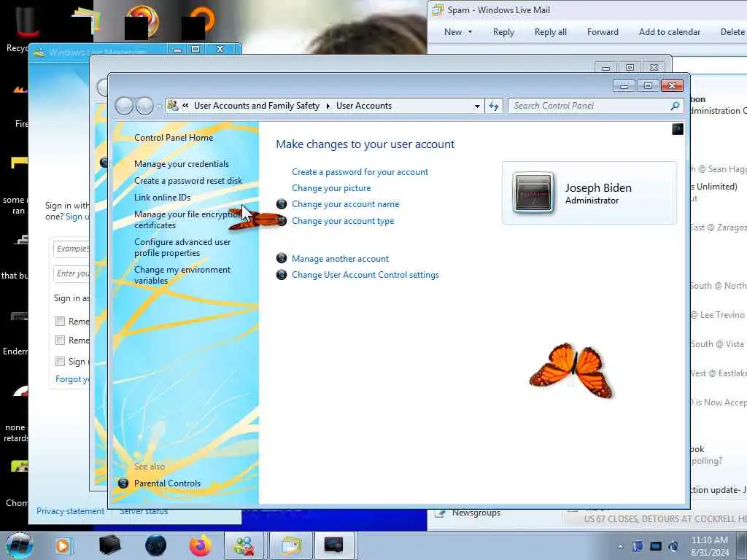Click shield beside Change User Account Control settings
The height and width of the screenshot is (560, 747).
tap(282, 275)
